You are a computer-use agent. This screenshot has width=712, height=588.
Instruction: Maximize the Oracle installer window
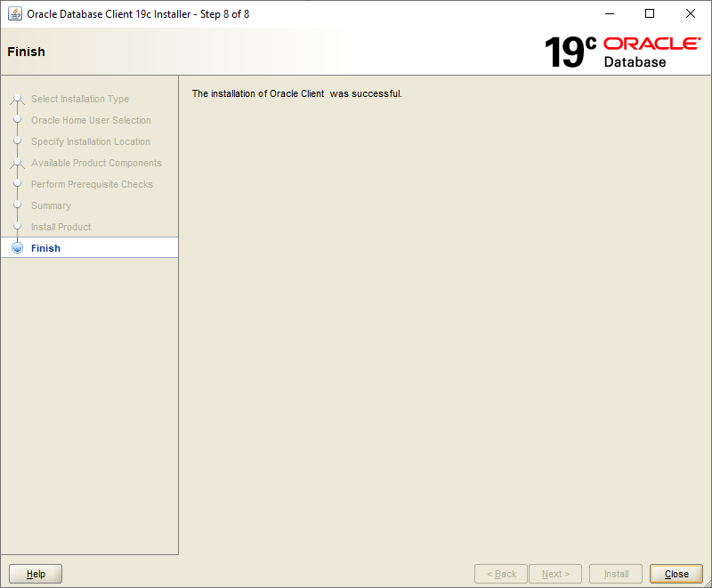coord(650,13)
